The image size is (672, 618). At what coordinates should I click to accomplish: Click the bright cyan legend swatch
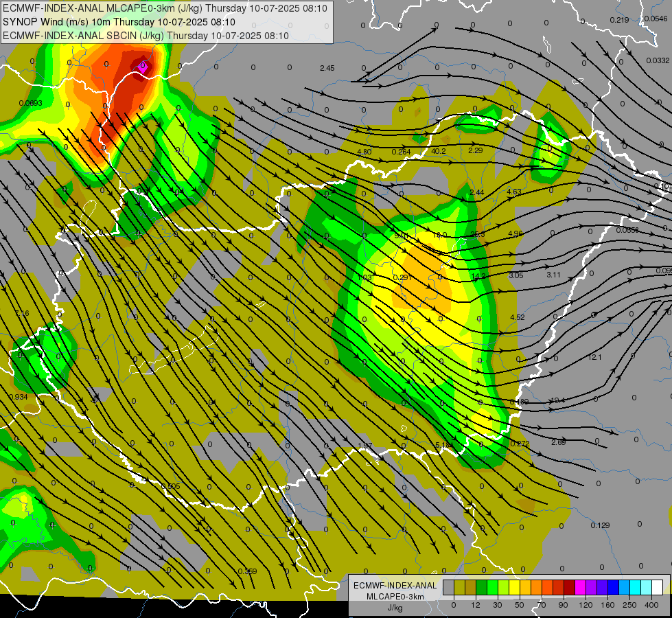click(x=635, y=588)
